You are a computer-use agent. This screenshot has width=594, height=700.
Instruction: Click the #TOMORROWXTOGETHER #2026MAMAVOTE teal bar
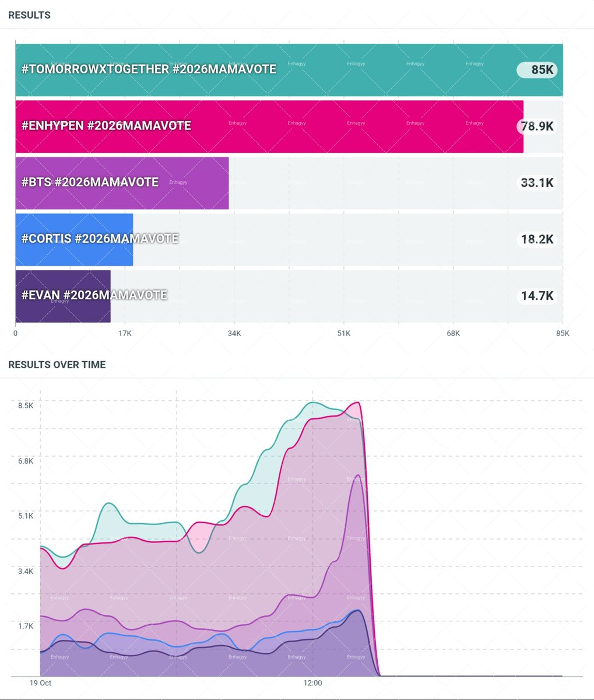[289, 70]
